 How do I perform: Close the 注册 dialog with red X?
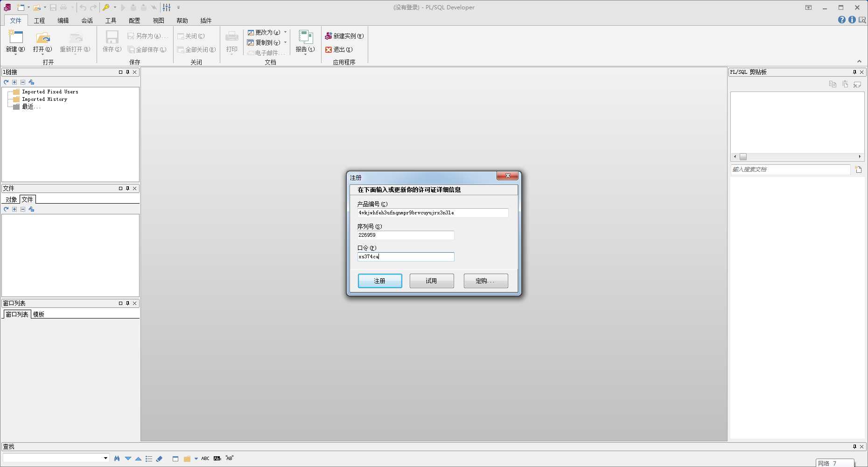(x=507, y=176)
